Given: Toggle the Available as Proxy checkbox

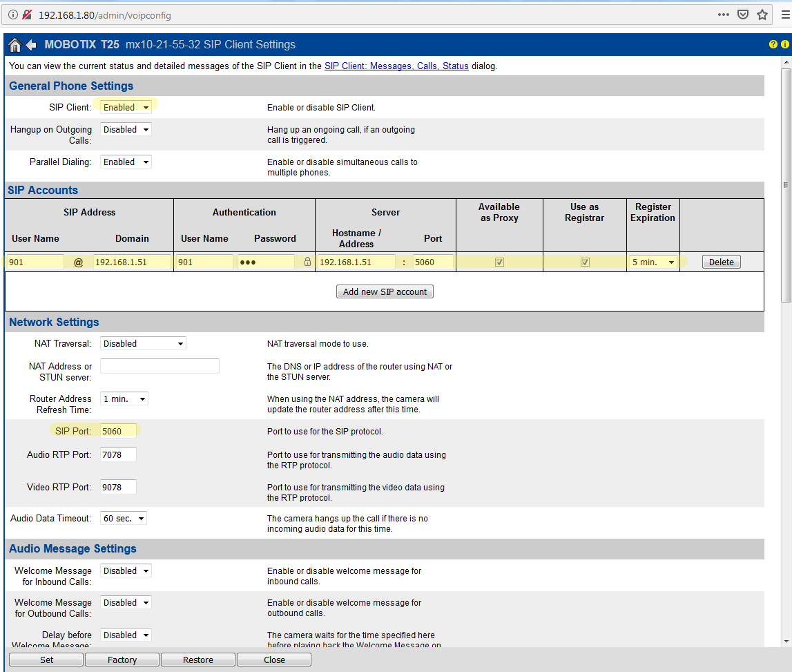Looking at the screenshot, I should (x=499, y=262).
